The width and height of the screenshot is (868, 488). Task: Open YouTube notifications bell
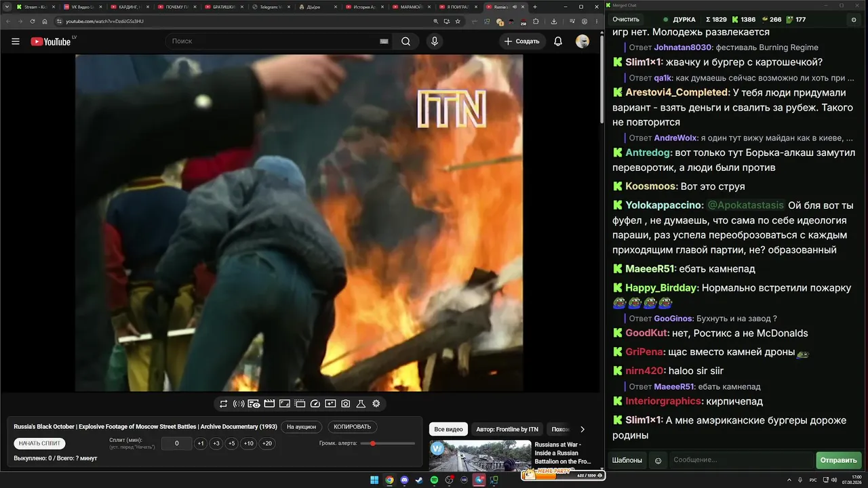pos(558,41)
